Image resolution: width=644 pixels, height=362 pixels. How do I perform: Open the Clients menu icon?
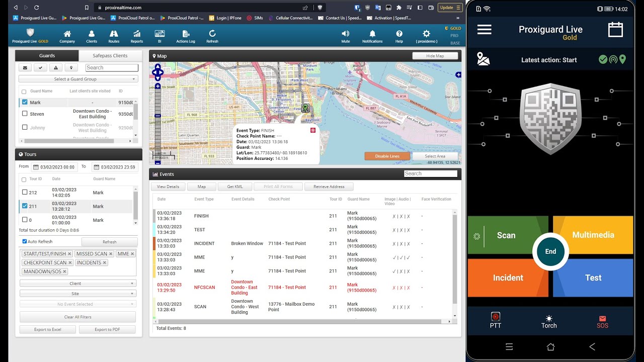92,34
